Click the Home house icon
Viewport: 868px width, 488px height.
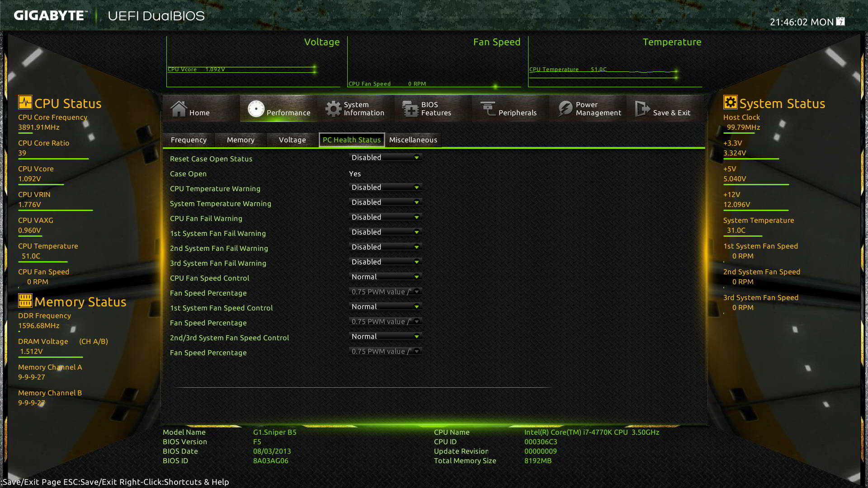[x=179, y=108]
